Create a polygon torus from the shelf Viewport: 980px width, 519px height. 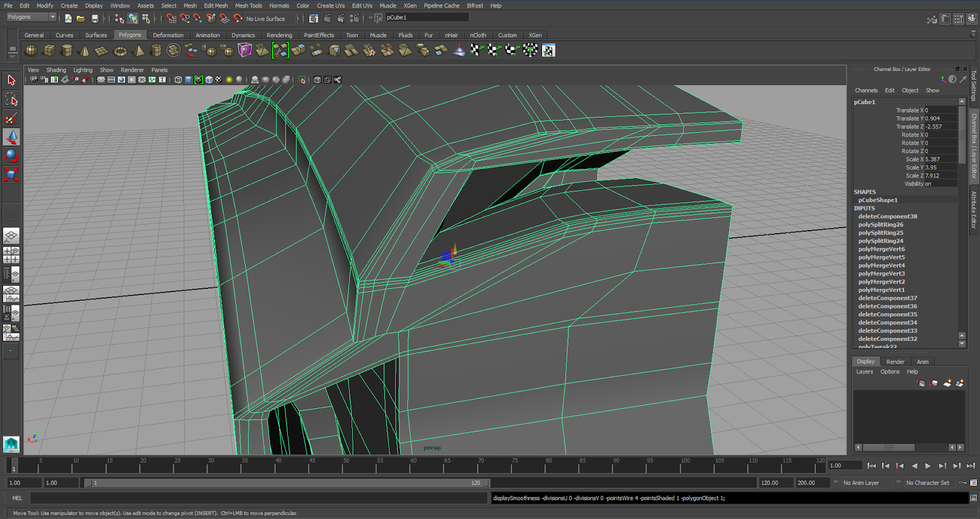[x=120, y=50]
